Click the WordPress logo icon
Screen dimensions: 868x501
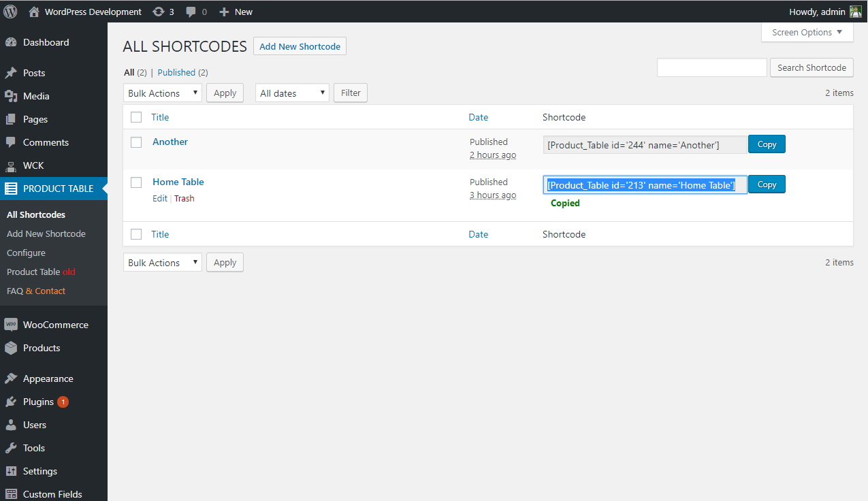[10, 12]
